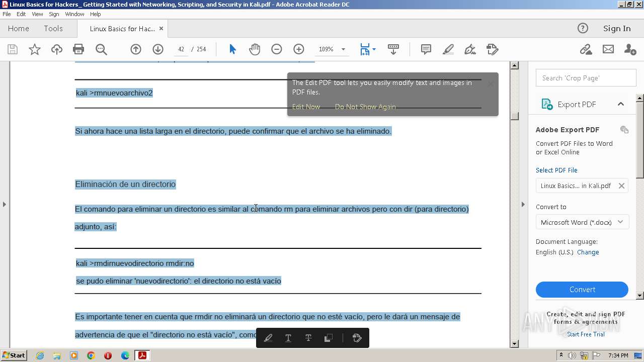Image resolution: width=644 pixels, height=362 pixels.
Task: Click the scrolling mode keyboard icon
Action: click(393, 49)
